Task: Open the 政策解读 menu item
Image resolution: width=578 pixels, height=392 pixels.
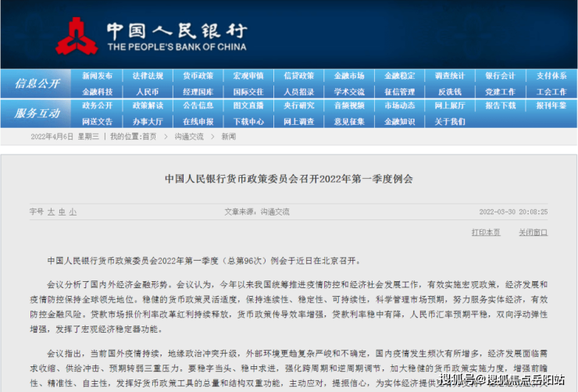Action: point(147,105)
